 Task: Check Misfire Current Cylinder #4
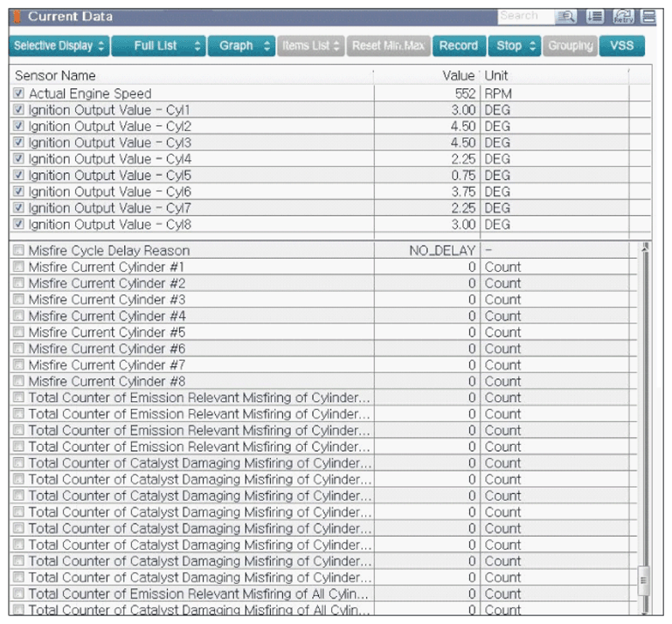click(18, 315)
